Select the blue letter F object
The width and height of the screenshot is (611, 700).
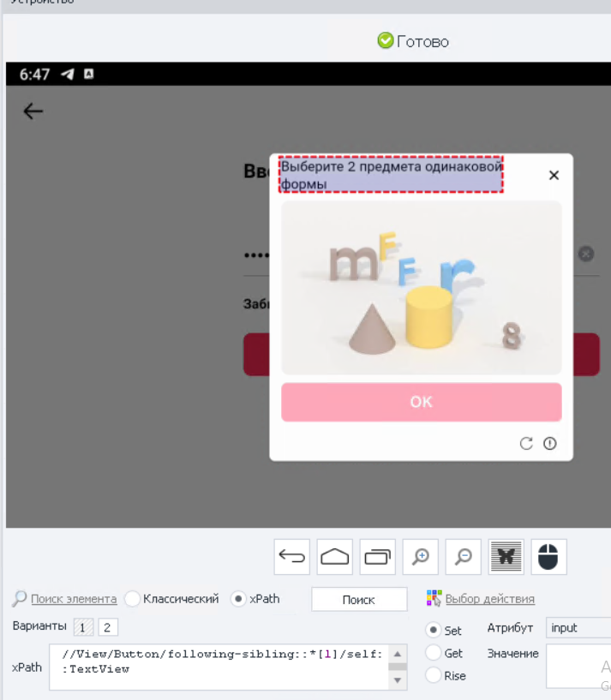[x=407, y=272]
